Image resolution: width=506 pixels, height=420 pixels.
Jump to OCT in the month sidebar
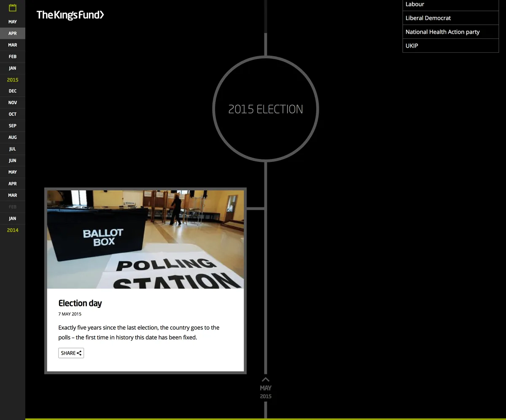[13, 114]
